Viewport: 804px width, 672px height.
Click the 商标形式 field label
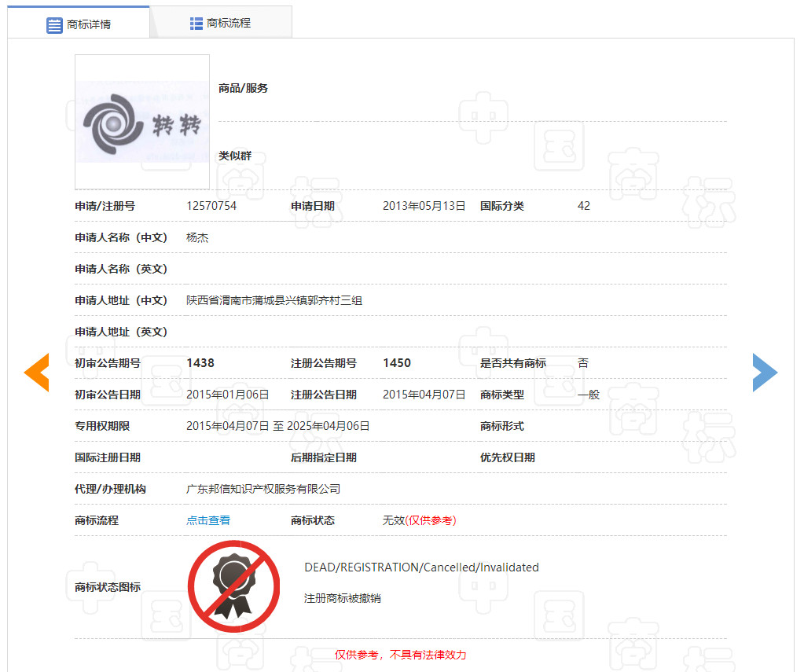pos(502,426)
